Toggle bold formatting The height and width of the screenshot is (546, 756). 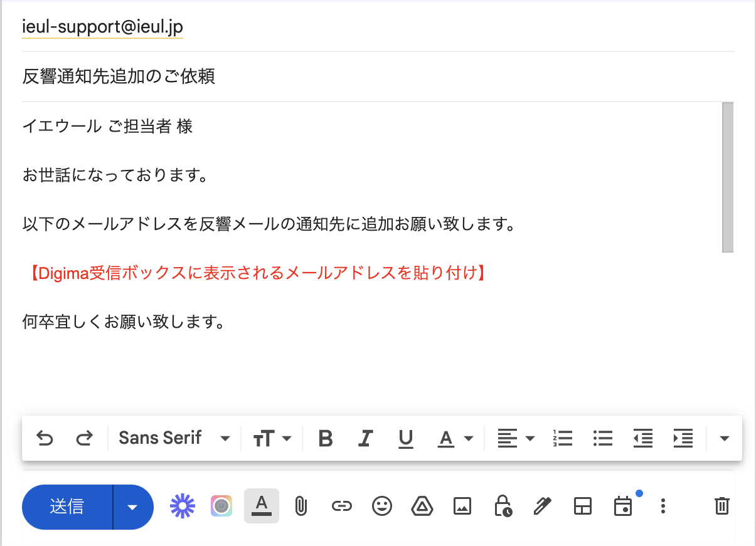pos(325,438)
